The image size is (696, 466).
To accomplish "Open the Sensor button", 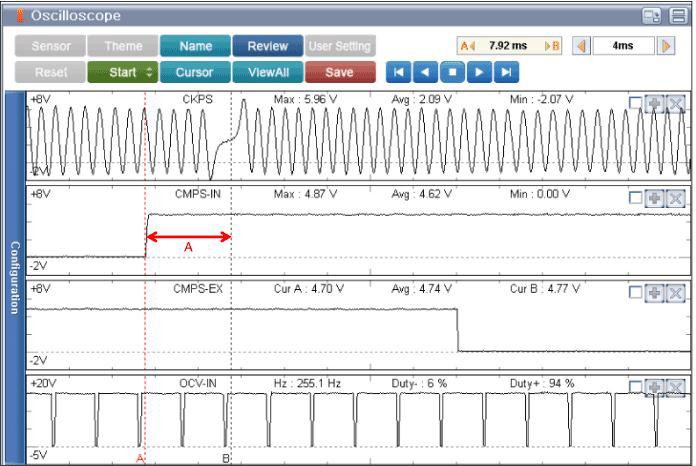I will 50,46.
